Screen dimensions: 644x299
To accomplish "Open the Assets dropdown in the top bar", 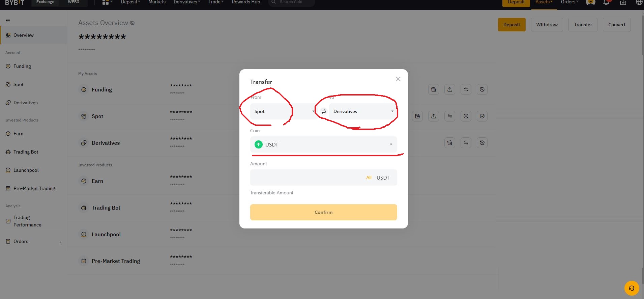I will (544, 2).
